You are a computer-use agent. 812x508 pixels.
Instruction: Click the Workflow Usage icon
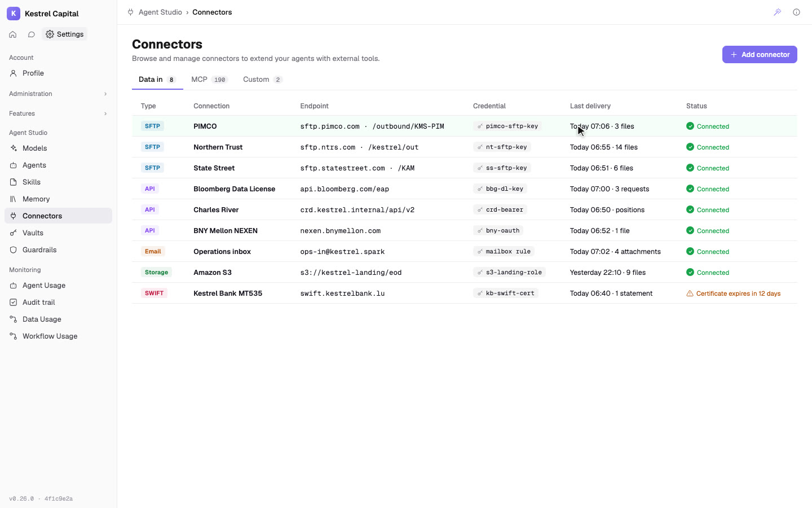point(14,336)
